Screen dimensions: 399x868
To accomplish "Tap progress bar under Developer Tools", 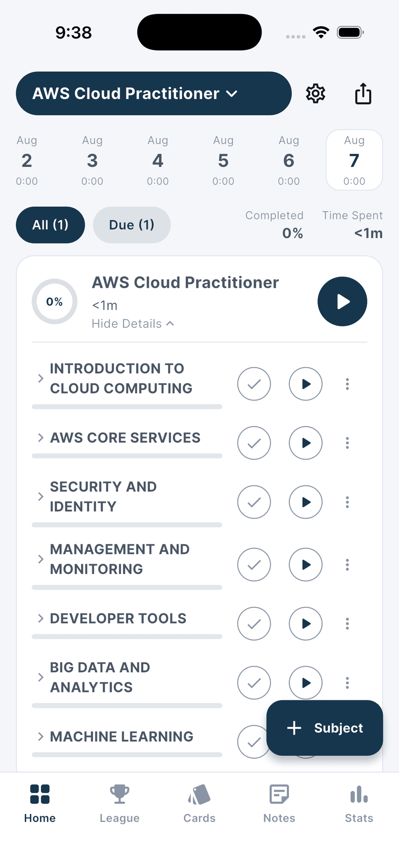I will pos(127,636).
